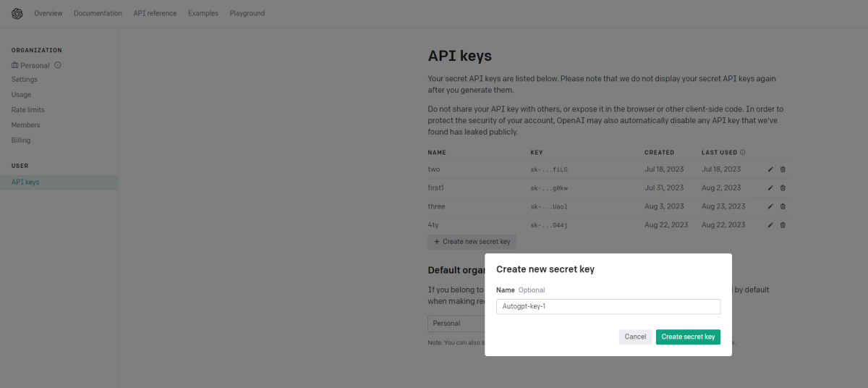
Task: Click the API keys page heading
Action: pos(460,56)
